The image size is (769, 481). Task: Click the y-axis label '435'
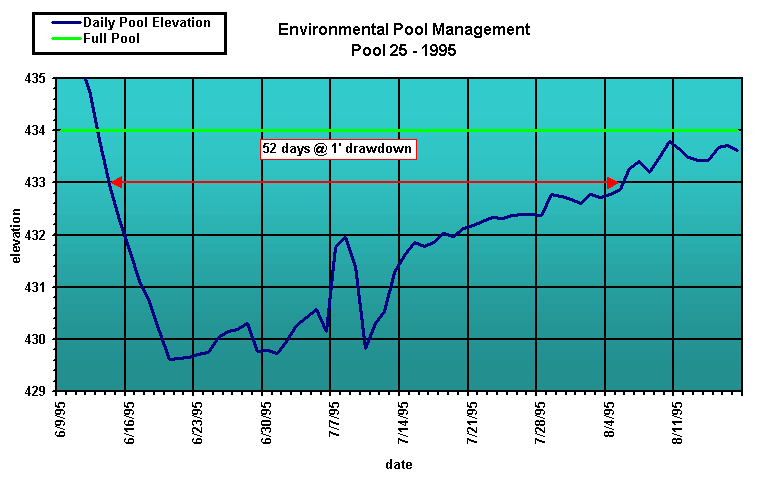click(34, 78)
